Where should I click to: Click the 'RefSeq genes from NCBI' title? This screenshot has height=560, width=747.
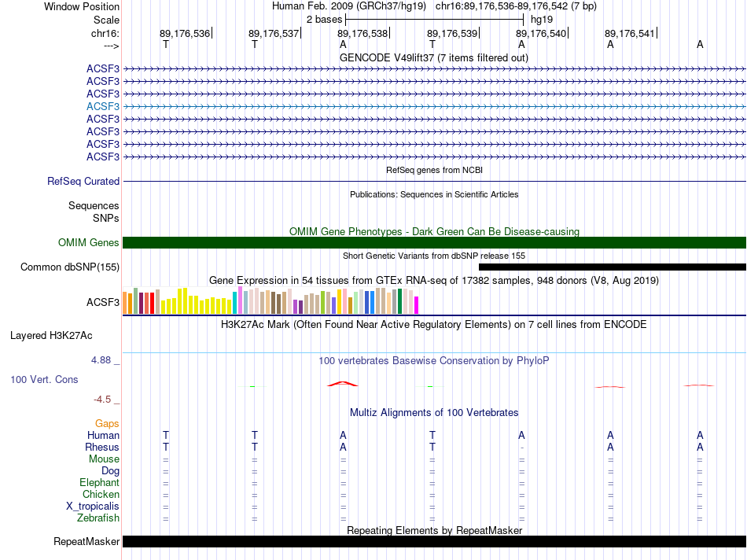[x=435, y=170]
